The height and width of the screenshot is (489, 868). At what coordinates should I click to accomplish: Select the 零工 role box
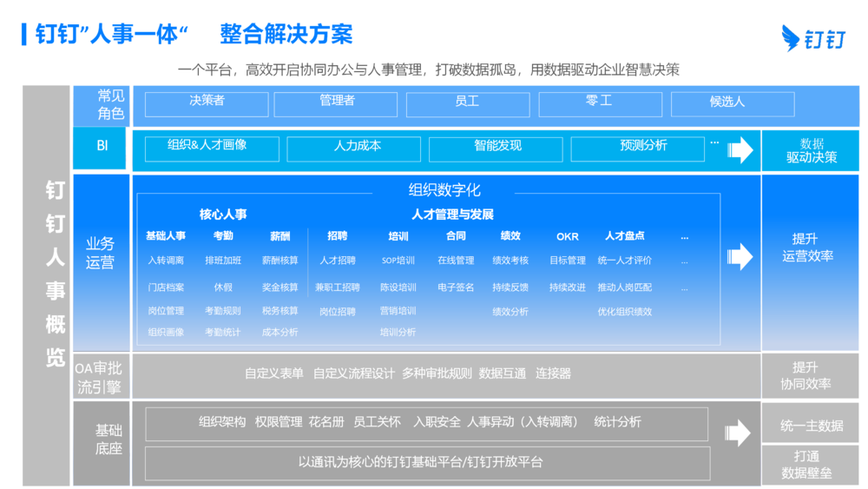point(600,104)
